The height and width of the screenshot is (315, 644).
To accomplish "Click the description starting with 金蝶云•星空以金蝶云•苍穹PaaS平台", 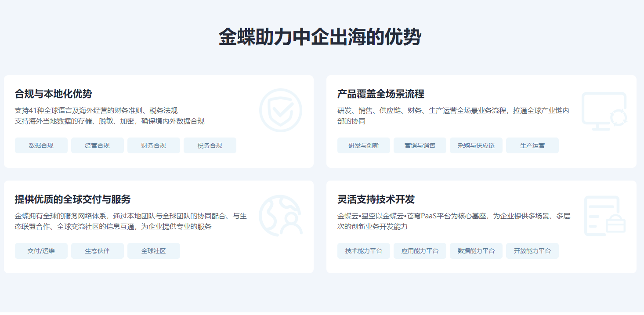I will [x=454, y=221].
